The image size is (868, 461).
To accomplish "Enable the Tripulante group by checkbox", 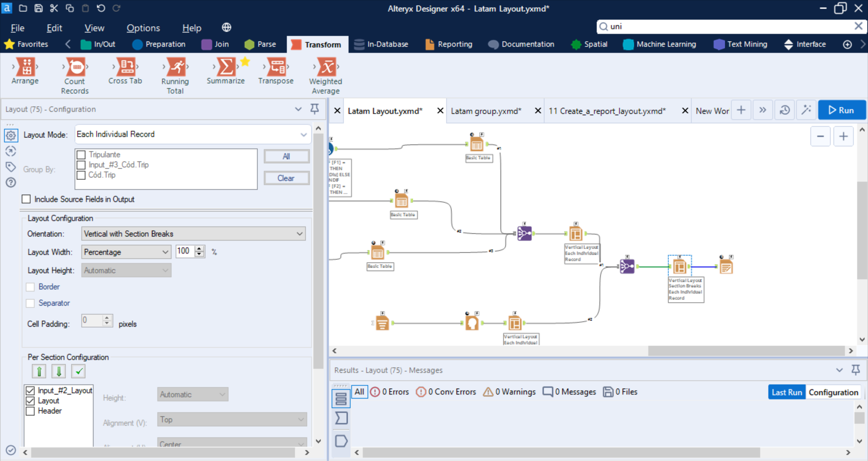I will pyautogui.click(x=81, y=155).
